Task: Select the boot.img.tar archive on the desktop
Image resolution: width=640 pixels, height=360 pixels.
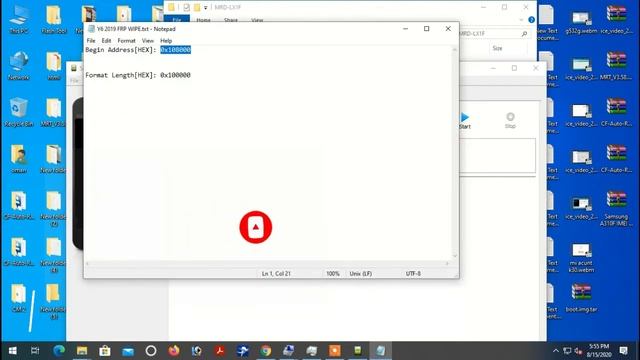Action: (581, 298)
